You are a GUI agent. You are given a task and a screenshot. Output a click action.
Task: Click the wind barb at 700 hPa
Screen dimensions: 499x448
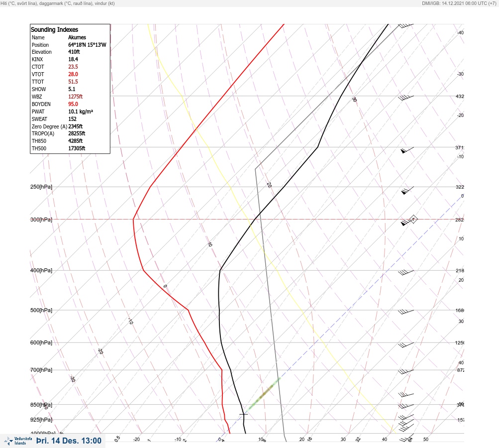click(x=406, y=371)
